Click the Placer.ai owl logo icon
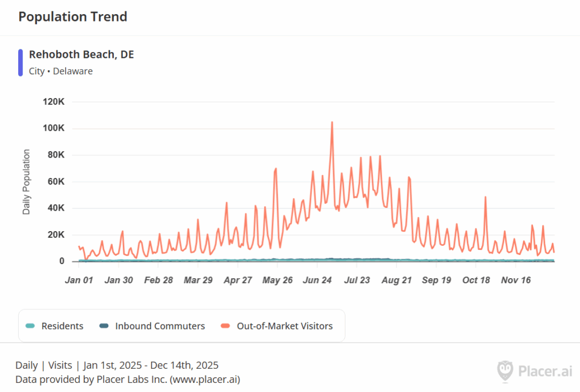The image size is (580, 392). click(x=505, y=371)
